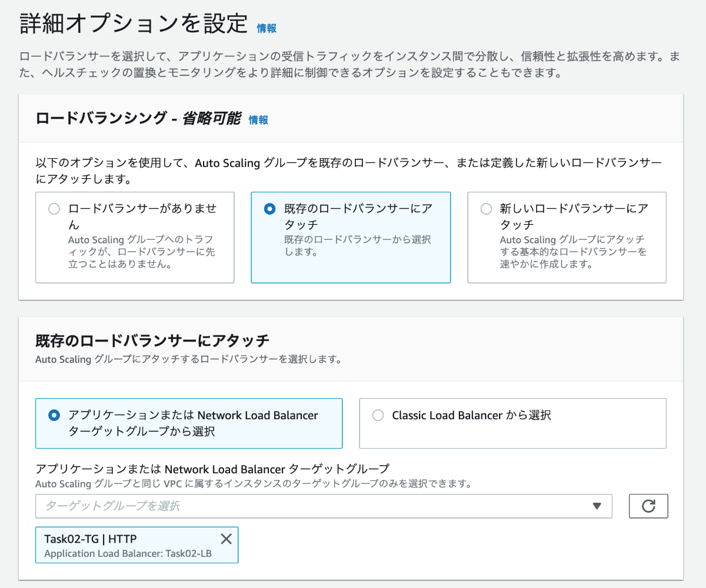Open the target group selection dropdown arrow

597,506
